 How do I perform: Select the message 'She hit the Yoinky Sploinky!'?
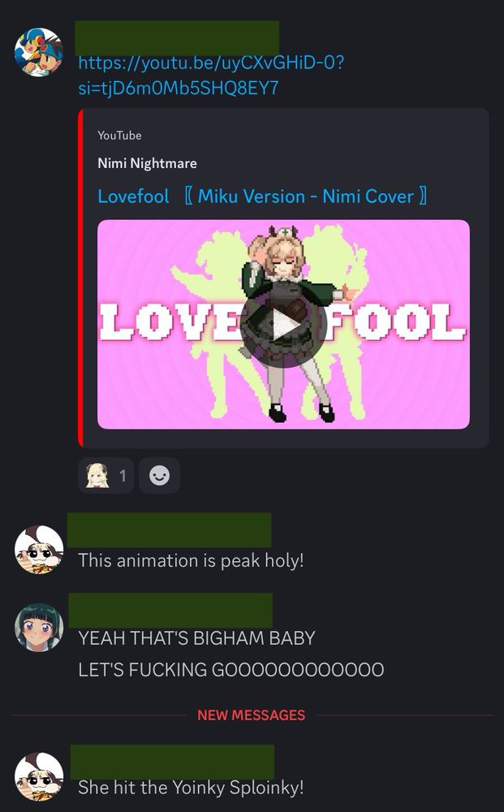191,788
